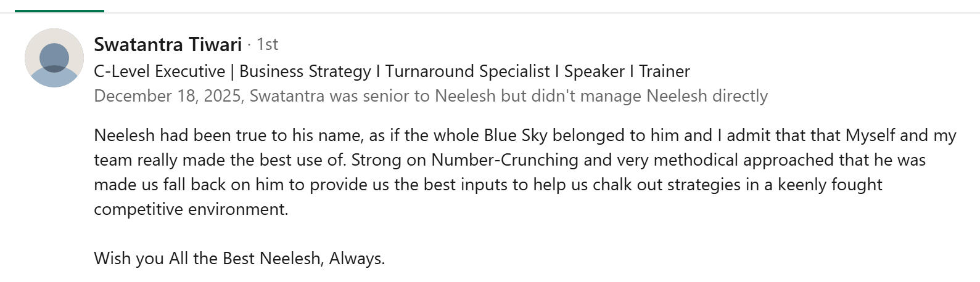Viewport: 980px width, 282px height.
Task: Click Swatantra Tiwari's profile avatar
Action: (54, 58)
